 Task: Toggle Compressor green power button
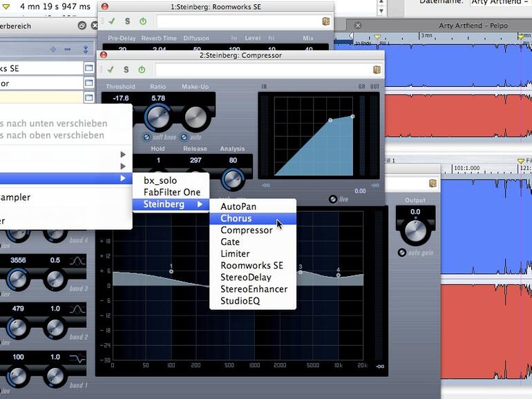tap(142, 70)
